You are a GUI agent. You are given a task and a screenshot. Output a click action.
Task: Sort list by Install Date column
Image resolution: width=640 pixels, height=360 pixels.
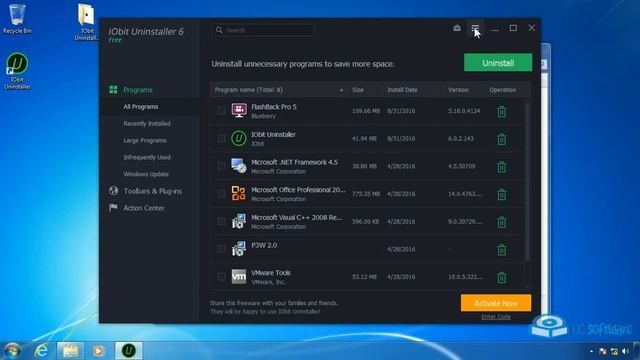[402, 90]
